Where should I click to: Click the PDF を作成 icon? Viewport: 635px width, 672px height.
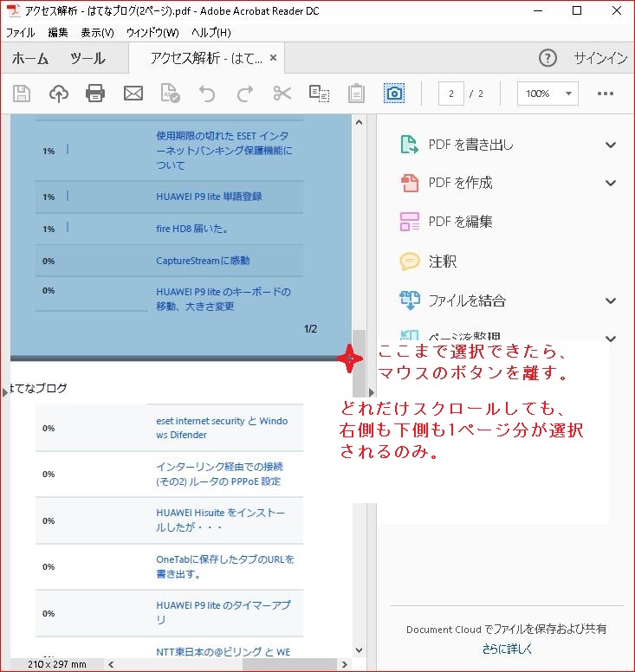point(409,183)
